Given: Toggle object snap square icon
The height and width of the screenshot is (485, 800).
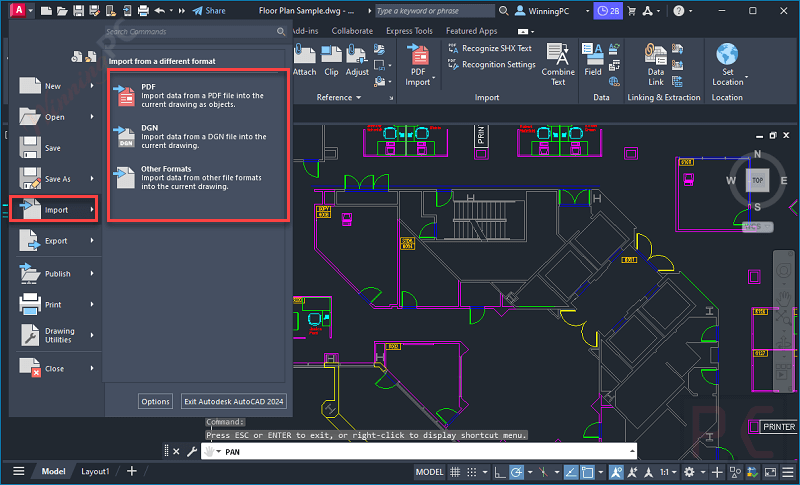Looking at the screenshot, I should (587, 472).
